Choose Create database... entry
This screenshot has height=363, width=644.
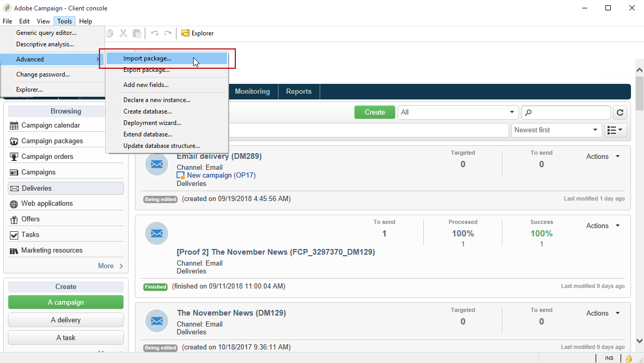(x=167, y=111)
